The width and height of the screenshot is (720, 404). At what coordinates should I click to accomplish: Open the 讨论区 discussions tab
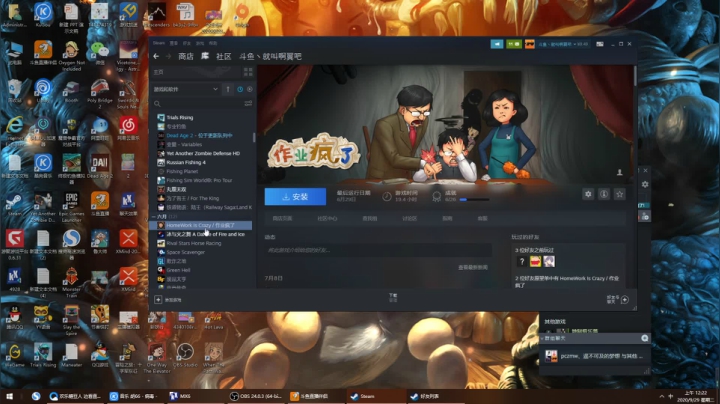coord(410,219)
